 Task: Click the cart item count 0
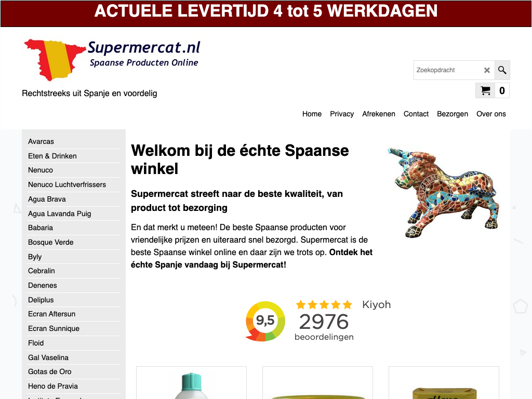coord(502,90)
